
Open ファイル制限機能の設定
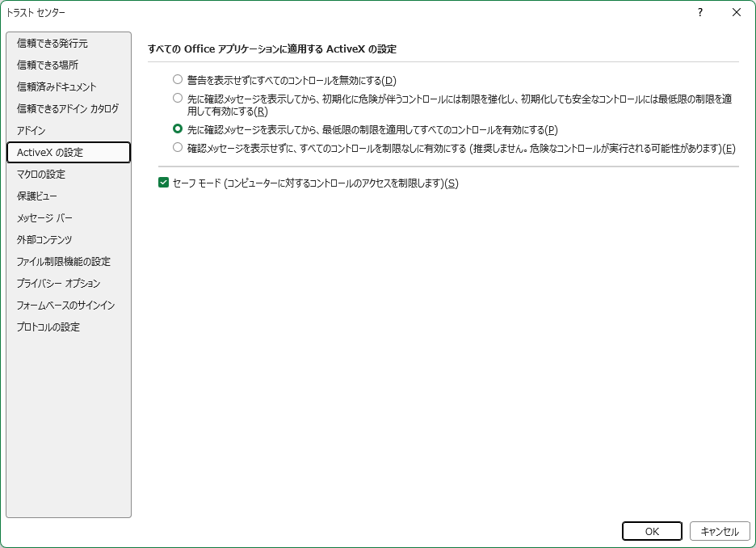69,261
